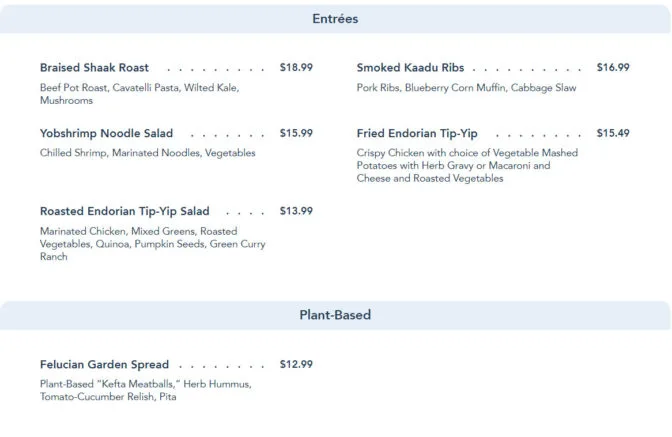The height and width of the screenshot is (437, 672).
Task: Click the Marinated Chicken, Mixed Greens description
Action: pyautogui.click(x=153, y=244)
